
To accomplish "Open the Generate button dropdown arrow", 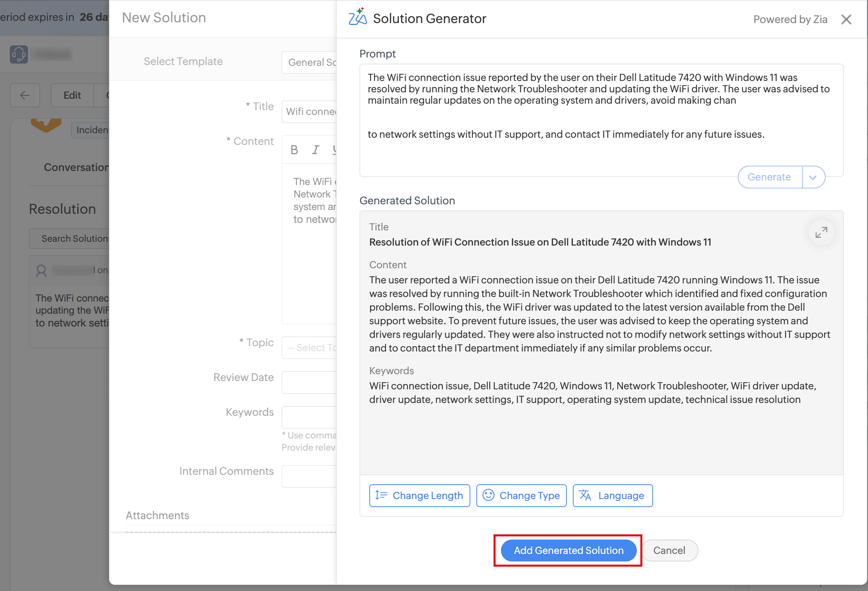I will pos(813,177).
